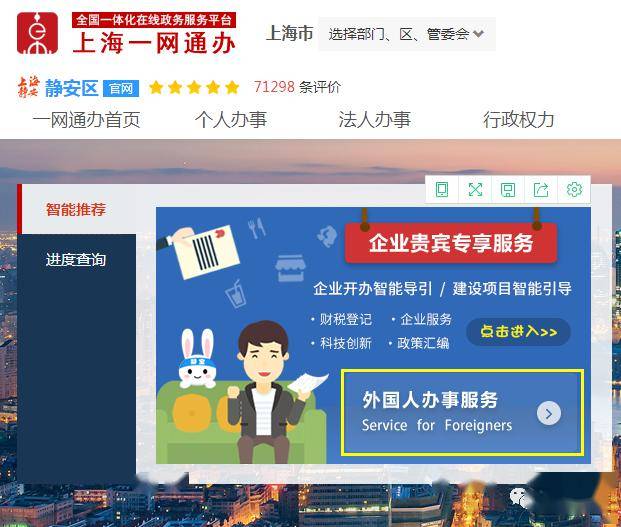The height and width of the screenshot is (527, 621).
Task: Switch to the 进度查询 tab
Action: pos(76,260)
